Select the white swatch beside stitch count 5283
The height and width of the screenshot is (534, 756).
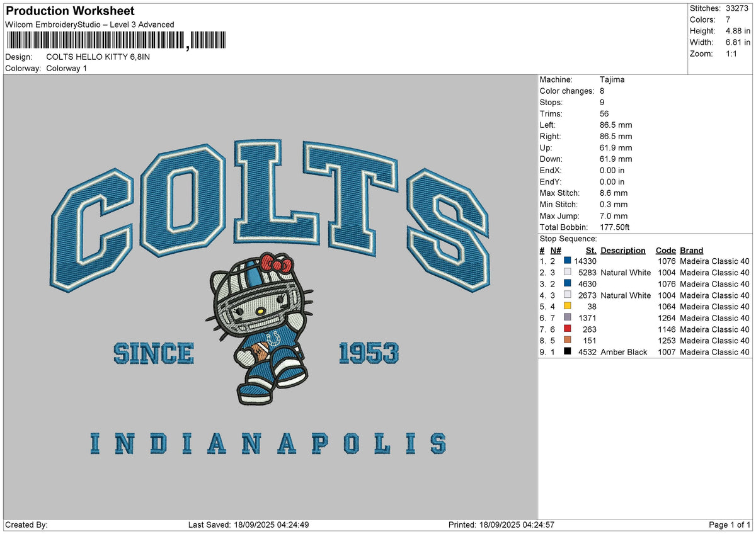click(x=568, y=273)
